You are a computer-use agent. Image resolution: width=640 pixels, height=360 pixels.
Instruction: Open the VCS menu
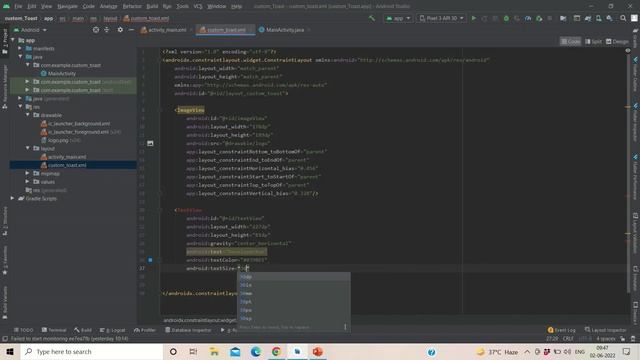pyautogui.click(x=198, y=6)
